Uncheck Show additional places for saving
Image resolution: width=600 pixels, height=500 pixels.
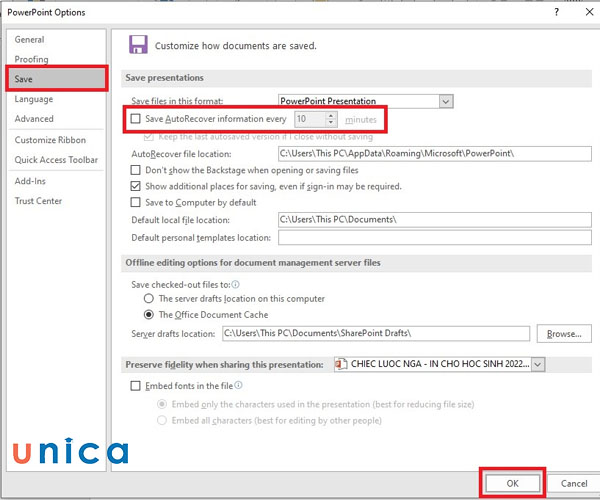pos(135,186)
